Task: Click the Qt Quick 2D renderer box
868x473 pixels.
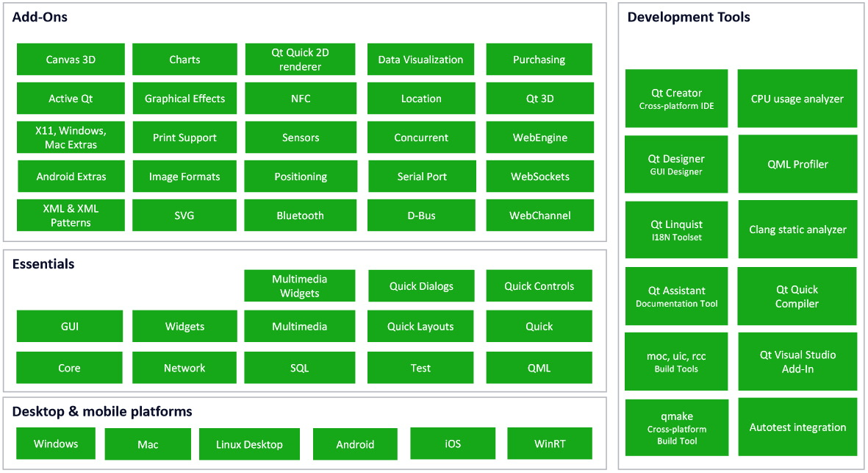Action: click(300, 60)
